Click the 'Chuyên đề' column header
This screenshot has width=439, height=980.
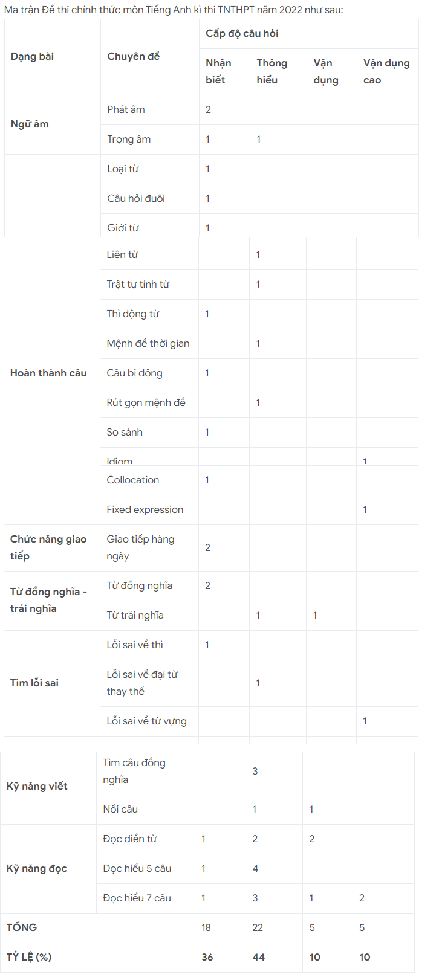click(134, 57)
